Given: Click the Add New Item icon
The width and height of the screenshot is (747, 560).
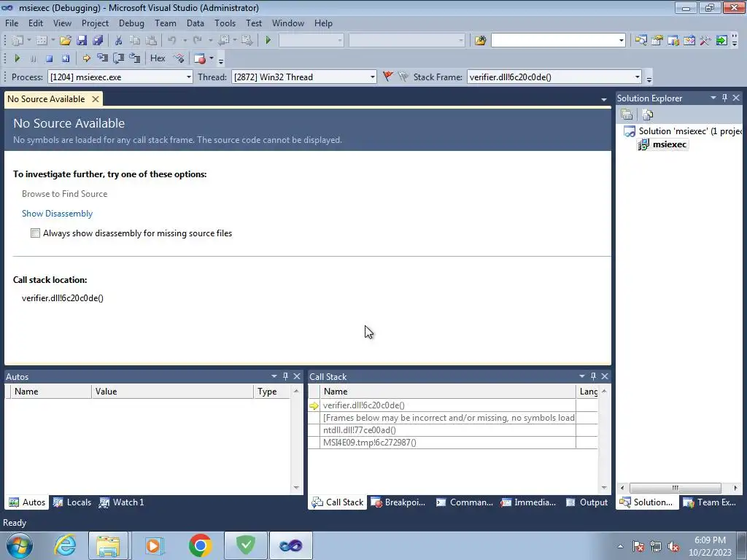Looking at the screenshot, I should click(42, 41).
